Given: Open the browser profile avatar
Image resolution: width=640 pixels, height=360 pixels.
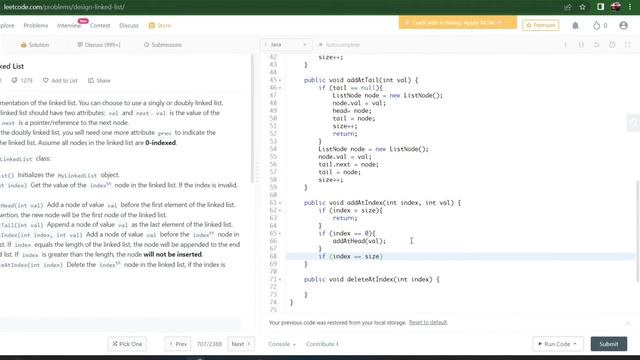Looking at the screenshot, I should click(x=616, y=7).
